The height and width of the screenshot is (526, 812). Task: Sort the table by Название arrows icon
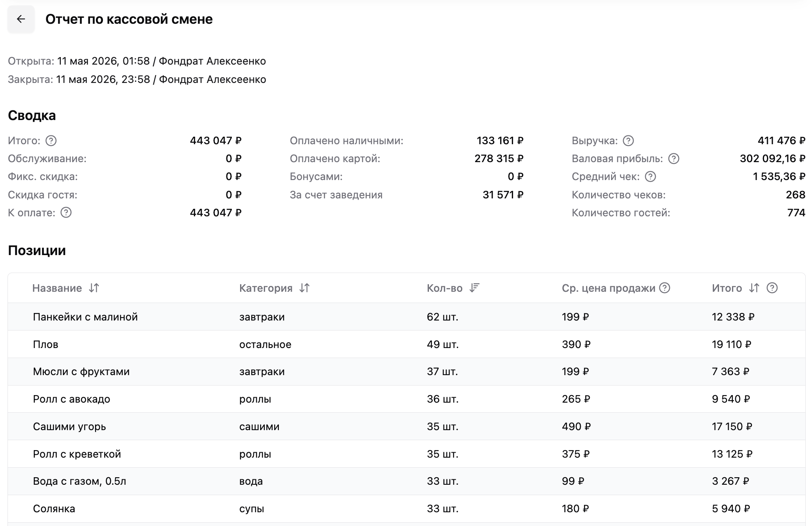pos(94,288)
